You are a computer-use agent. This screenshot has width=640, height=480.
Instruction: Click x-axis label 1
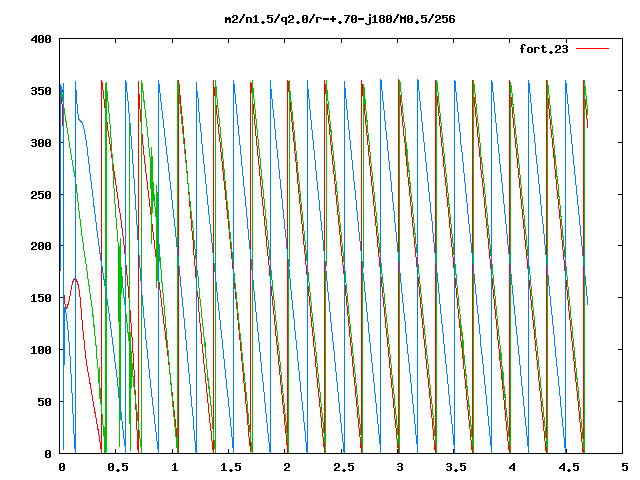click(174, 467)
